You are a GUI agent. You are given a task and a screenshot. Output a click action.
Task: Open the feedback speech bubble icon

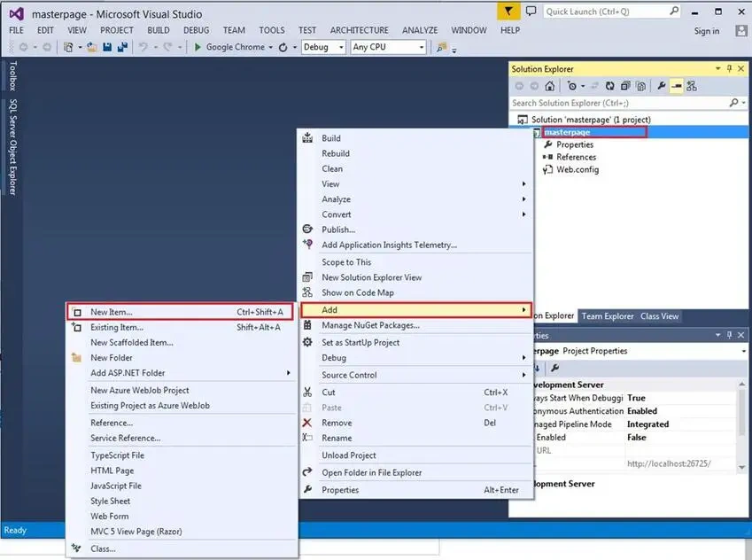[x=531, y=11]
